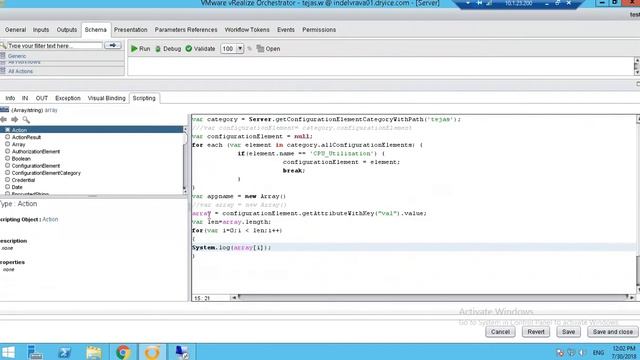The height and width of the screenshot is (360, 640).
Task: Click the magnifier icon beside filter box
Action: tap(3, 45)
